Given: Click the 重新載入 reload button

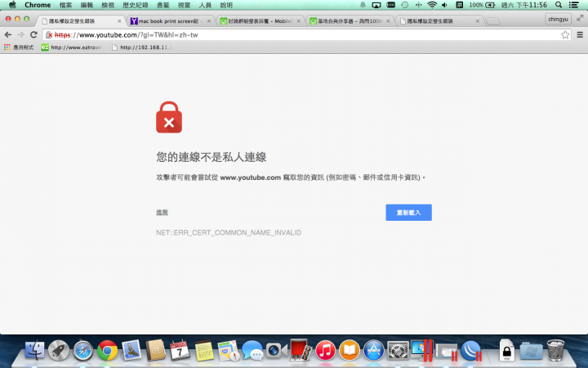Looking at the screenshot, I should pyautogui.click(x=409, y=213).
